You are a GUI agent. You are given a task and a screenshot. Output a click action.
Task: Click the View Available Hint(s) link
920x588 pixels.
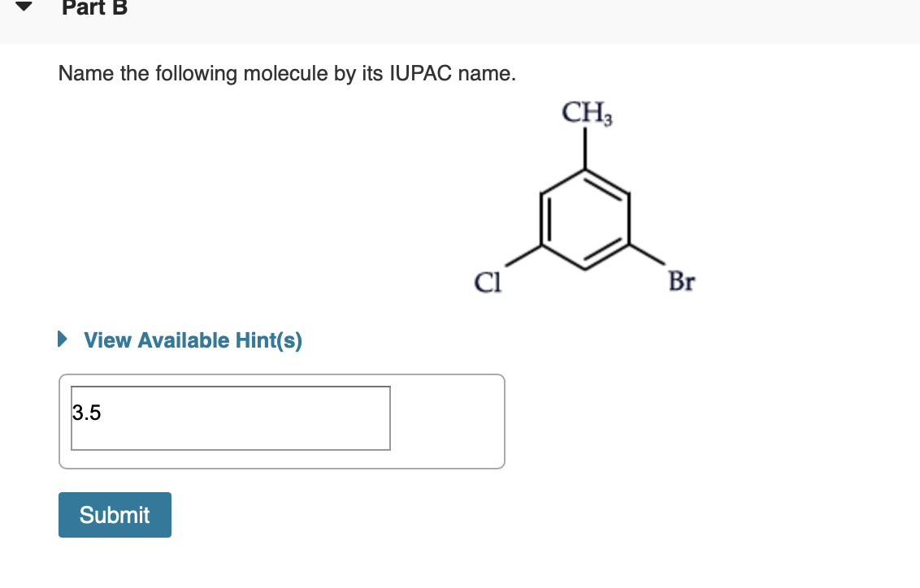pyautogui.click(x=191, y=339)
